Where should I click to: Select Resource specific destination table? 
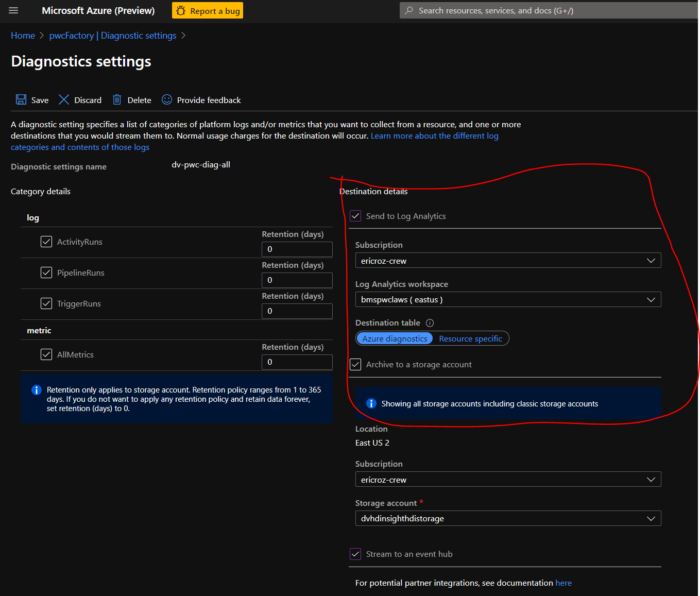[x=470, y=338]
